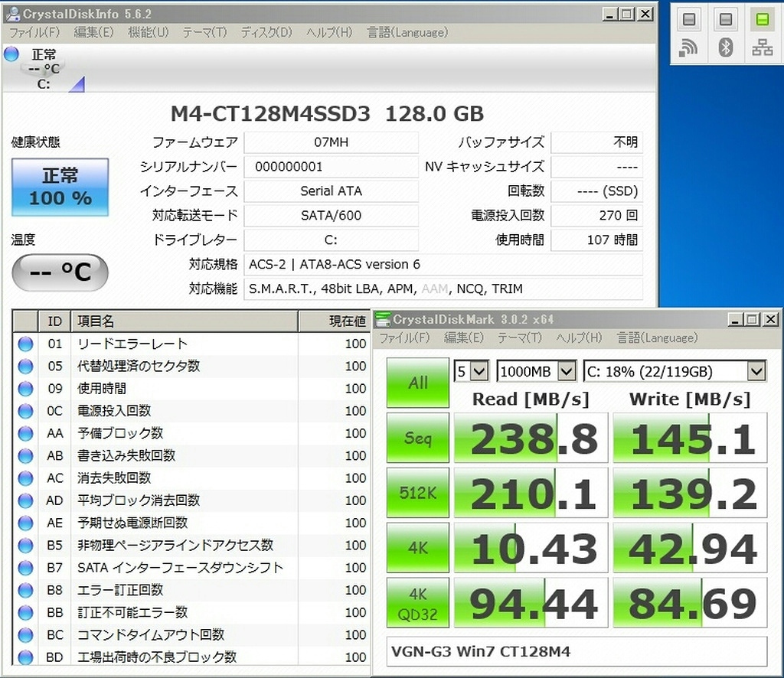Open the 機能(U) menu

(x=148, y=32)
